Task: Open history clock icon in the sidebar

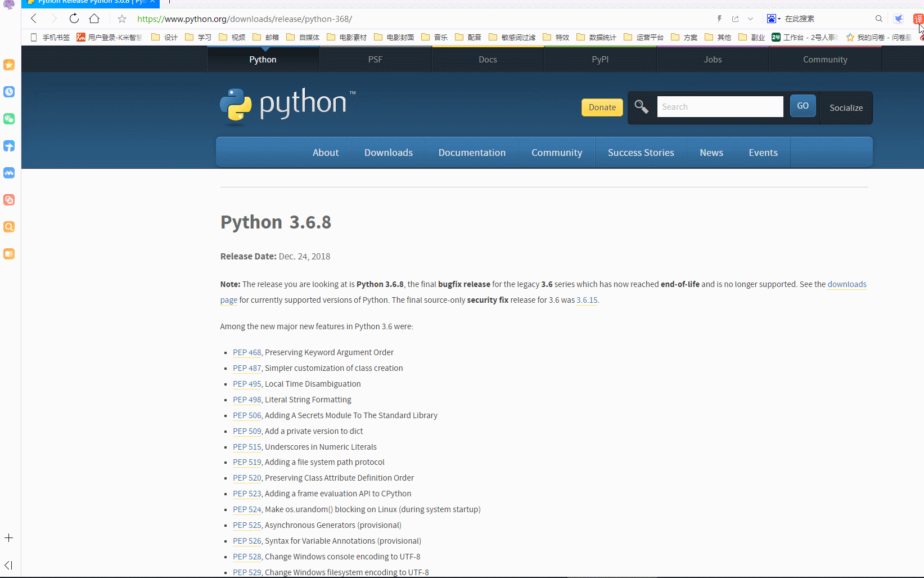Action: (x=9, y=92)
